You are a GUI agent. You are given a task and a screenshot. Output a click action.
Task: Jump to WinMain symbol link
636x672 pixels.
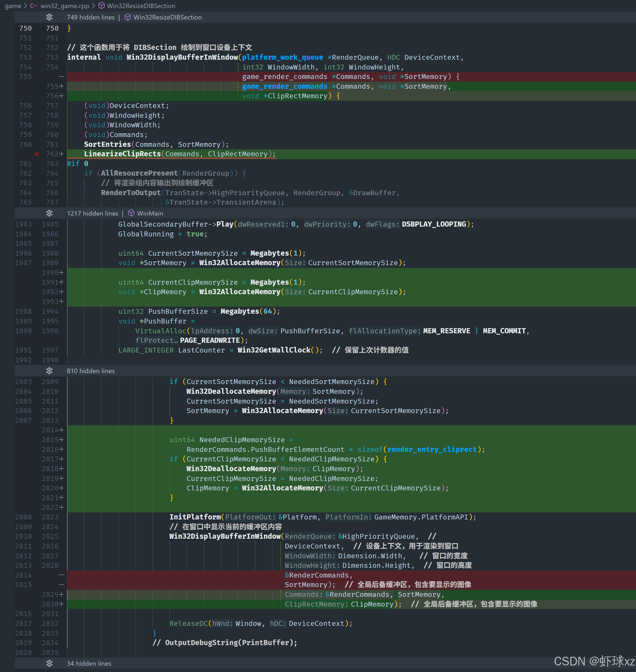click(150, 213)
